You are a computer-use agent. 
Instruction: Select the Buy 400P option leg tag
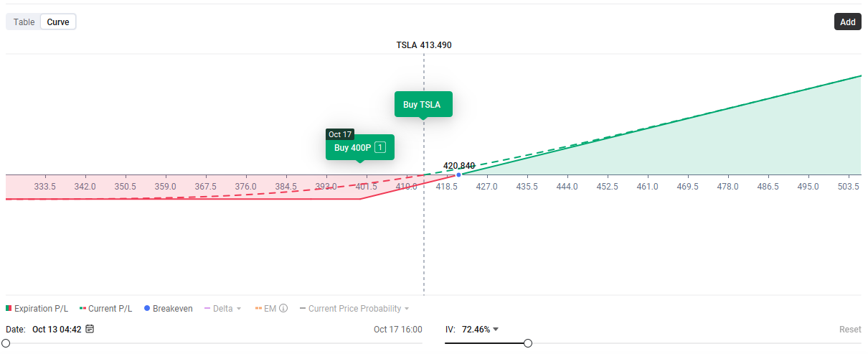pyautogui.click(x=352, y=147)
